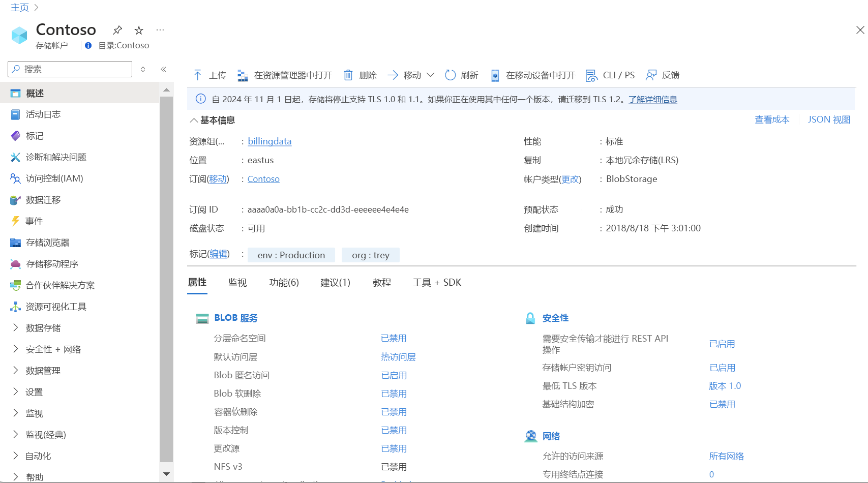Viewport: 868px width, 483px height.
Task: Switch to the 教程 tab
Action: tap(382, 283)
